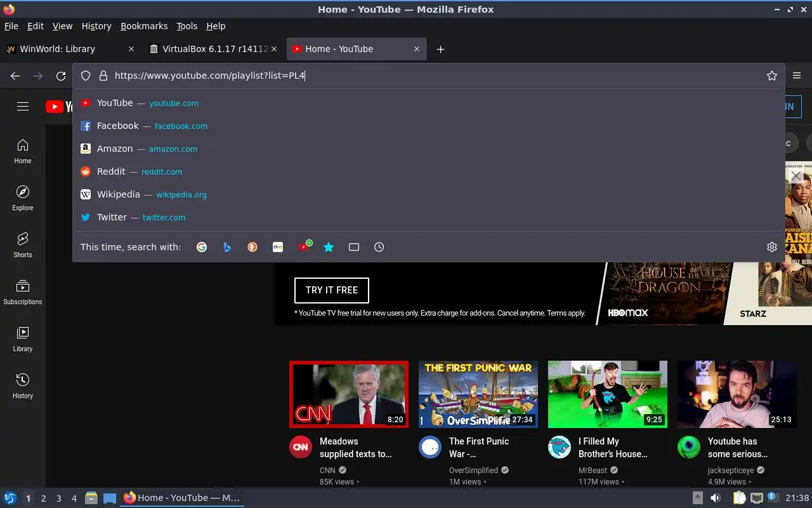Image resolution: width=812 pixels, height=508 pixels.
Task: Open search settings gear in dropdown
Action: (772, 247)
